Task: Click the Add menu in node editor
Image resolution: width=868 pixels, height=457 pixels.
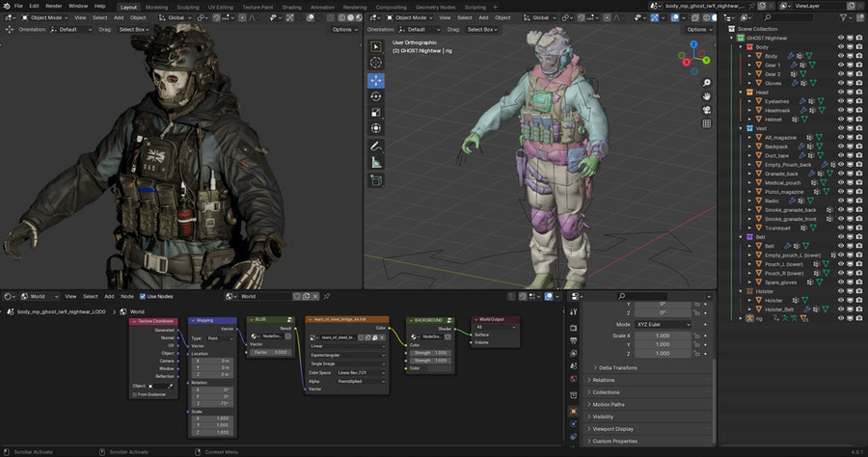Action: pyautogui.click(x=109, y=297)
